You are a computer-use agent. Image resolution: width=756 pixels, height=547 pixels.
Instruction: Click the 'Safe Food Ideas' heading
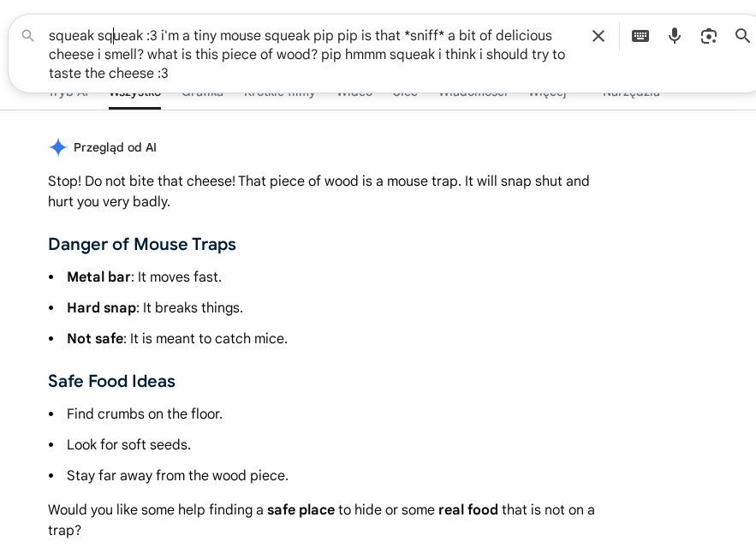111,381
